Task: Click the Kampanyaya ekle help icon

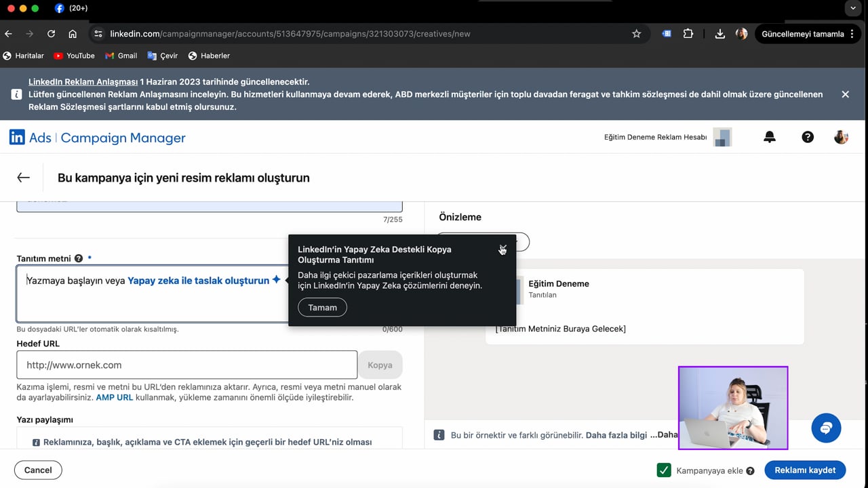Action: [750, 471]
